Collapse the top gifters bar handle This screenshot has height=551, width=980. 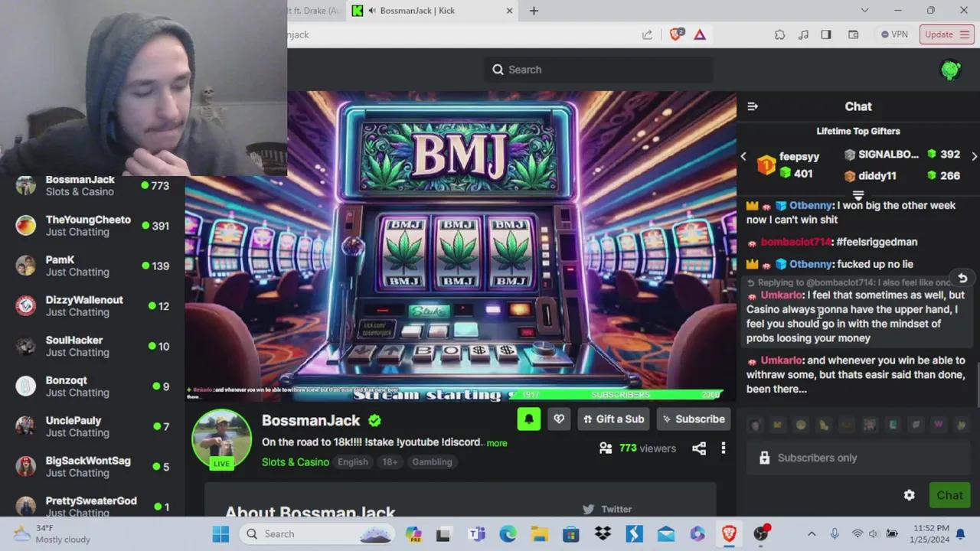[858, 195]
